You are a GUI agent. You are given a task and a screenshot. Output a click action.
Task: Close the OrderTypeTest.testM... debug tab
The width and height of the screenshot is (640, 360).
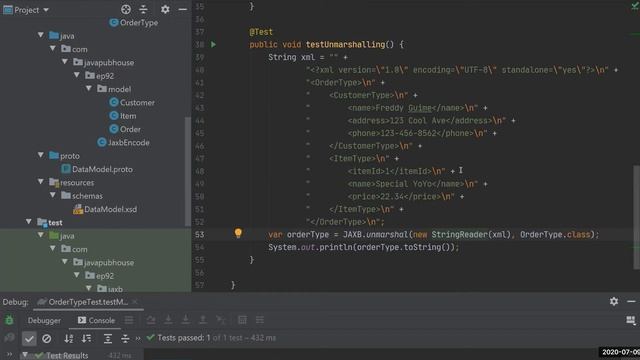coord(135,302)
